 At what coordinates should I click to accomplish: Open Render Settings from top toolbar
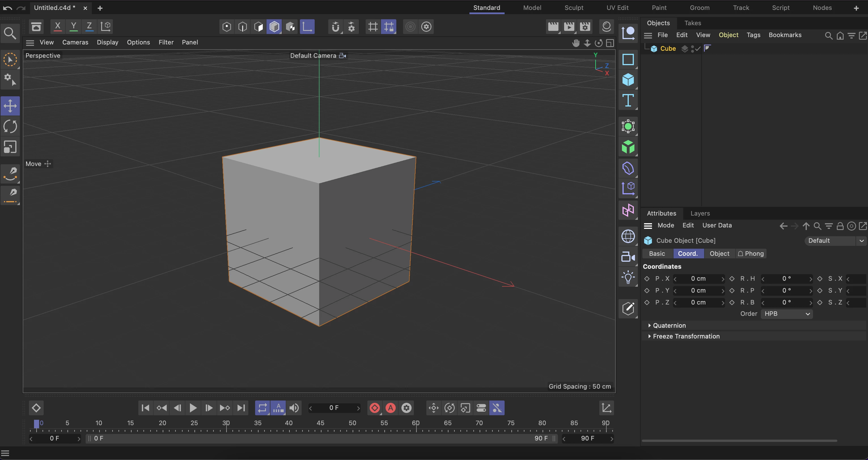pyautogui.click(x=585, y=27)
